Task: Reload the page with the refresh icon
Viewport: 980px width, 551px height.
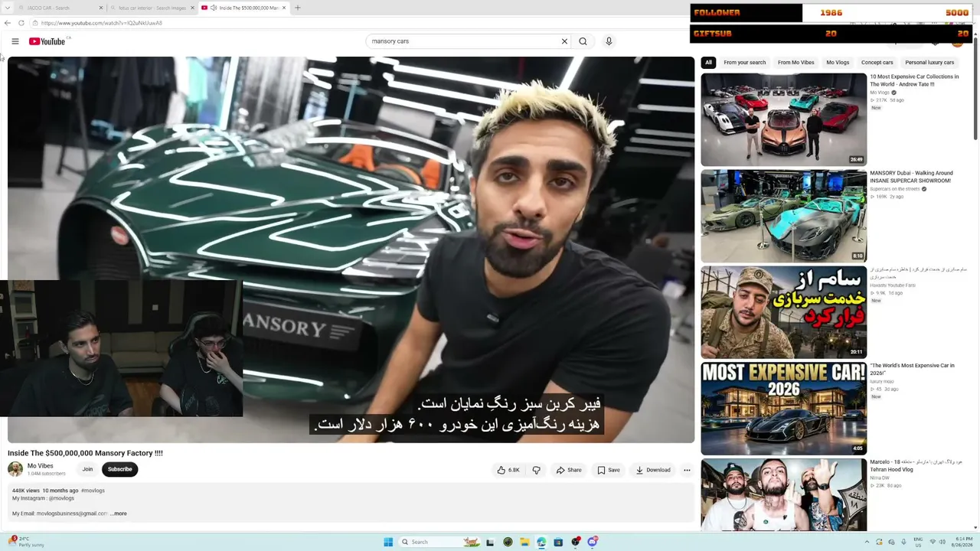Action: pos(21,23)
